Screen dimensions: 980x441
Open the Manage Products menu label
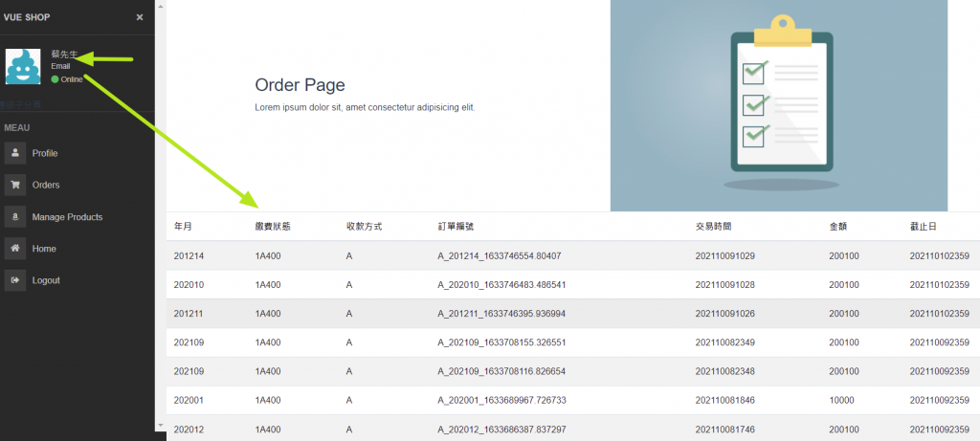tap(68, 217)
